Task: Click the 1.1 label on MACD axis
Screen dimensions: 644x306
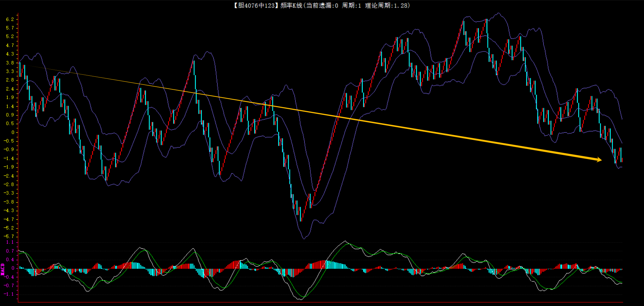Action: point(10,242)
